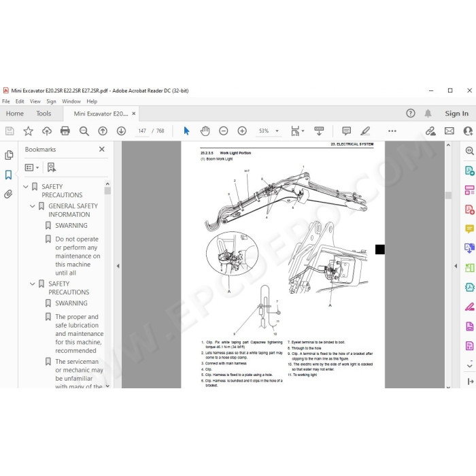The width and height of the screenshot is (476, 476).
Task: Open the Edit menu
Action: 20,101
